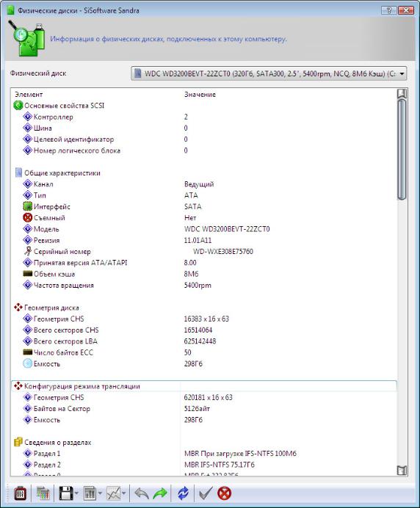The image size is (420, 508).
Task: Select the Номер логического блока row
Action: pyautogui.click(x=204, y=150)
